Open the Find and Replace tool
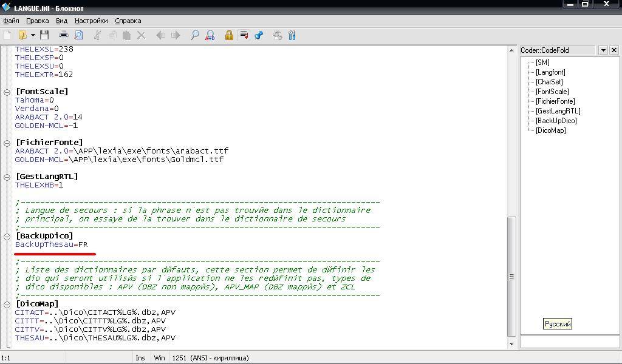622x364 pixels. [x=210, y=35]
